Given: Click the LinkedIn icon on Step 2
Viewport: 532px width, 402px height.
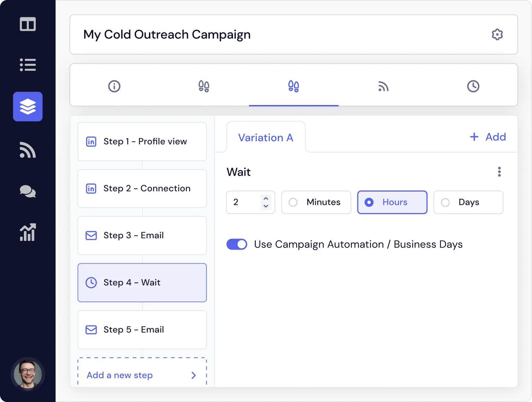Looking at the screenshot, I should [91, 189].
